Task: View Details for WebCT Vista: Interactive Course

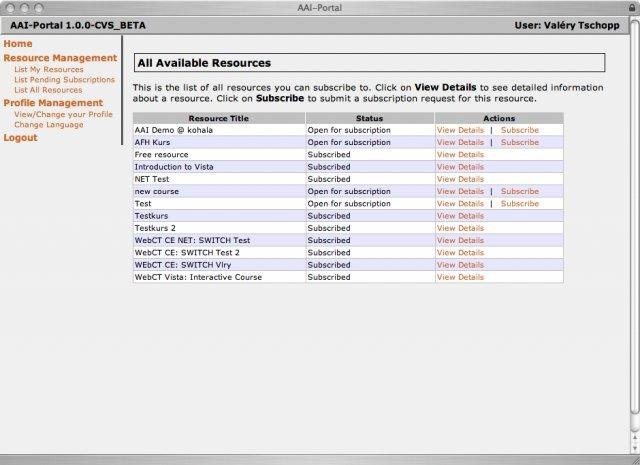Action: [460, 277]
